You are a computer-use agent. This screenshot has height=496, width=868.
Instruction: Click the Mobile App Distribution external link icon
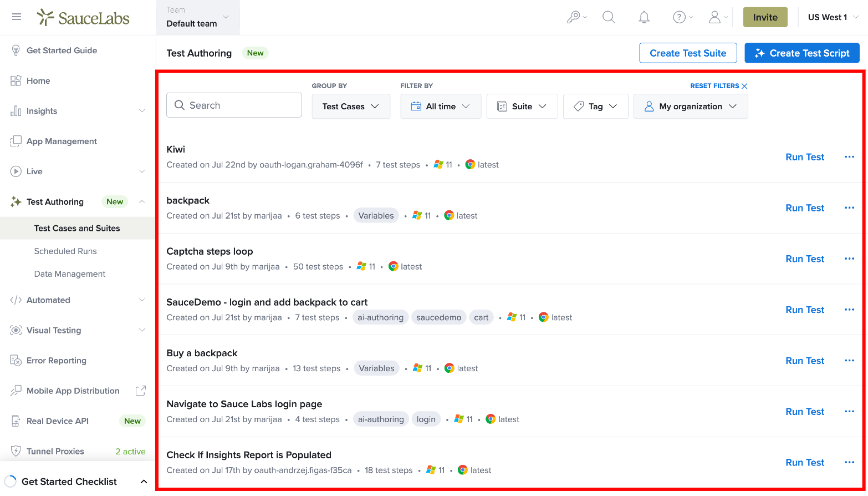[x=141, y=391]
